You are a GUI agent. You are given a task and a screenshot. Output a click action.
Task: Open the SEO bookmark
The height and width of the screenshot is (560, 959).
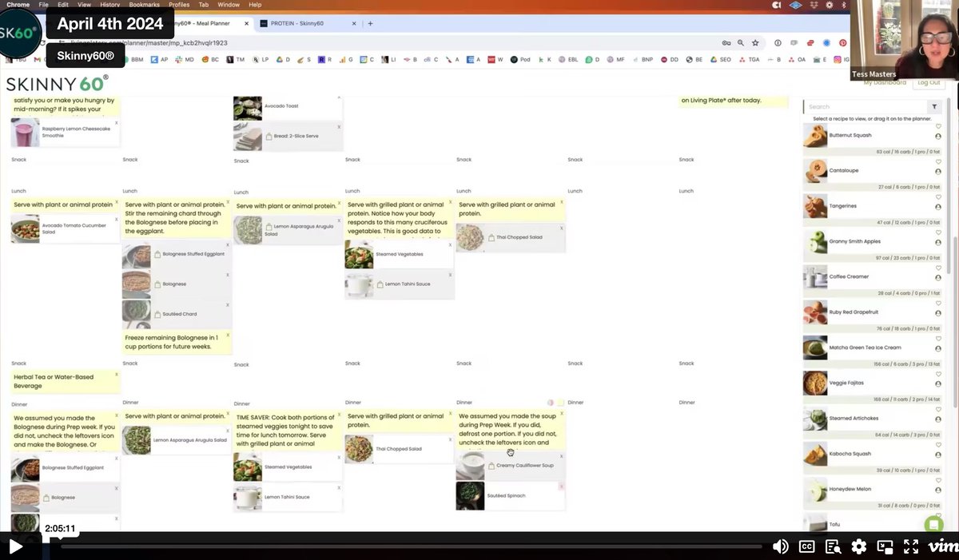click(x=722, y=59)
